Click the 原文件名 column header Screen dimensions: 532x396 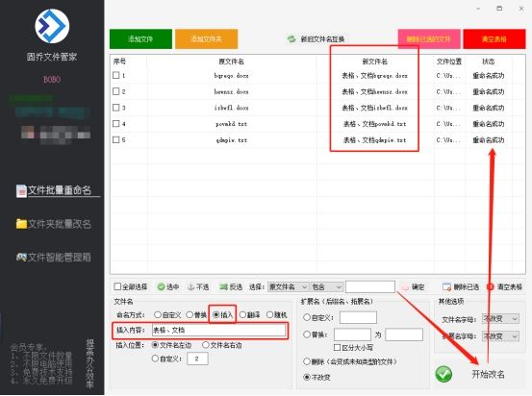pyautogui.click(x=231, y=62)
